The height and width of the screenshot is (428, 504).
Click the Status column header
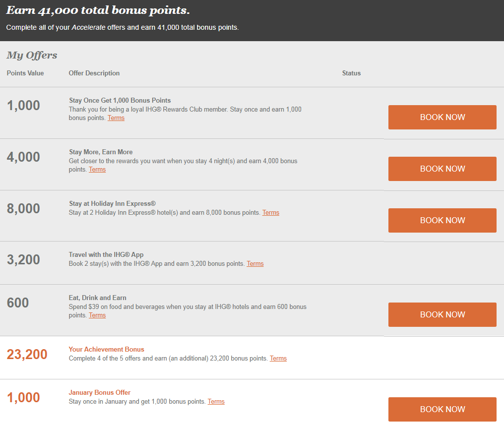coord(351,73)
